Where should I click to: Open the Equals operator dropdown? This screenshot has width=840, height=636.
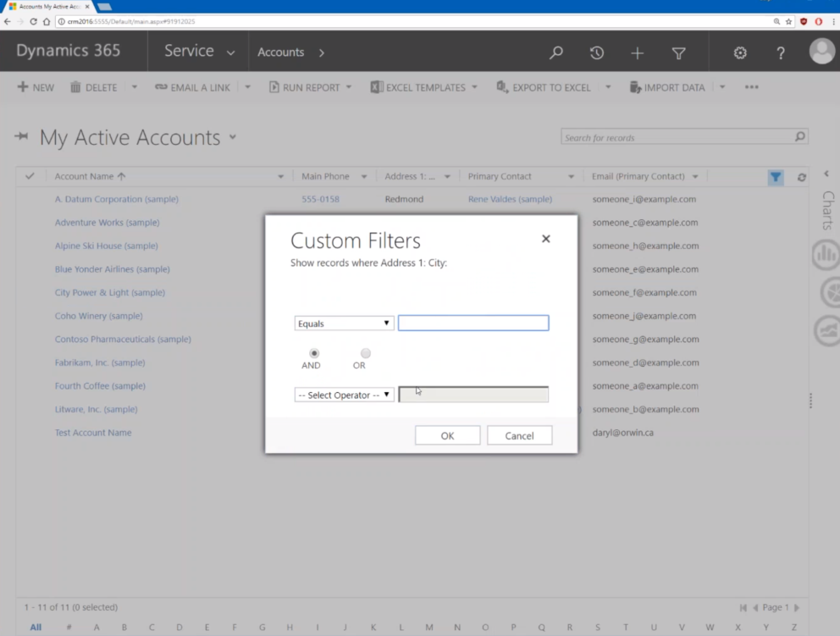tap(344, 324)
